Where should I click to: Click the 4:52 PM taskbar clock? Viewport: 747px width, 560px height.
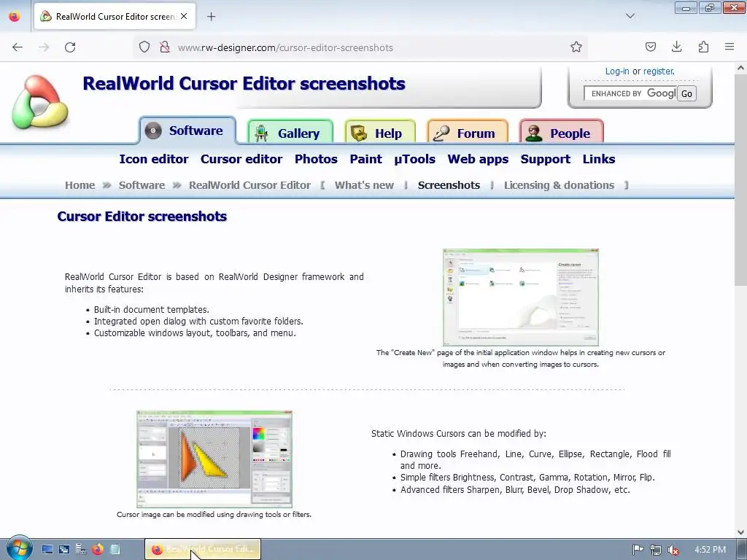pyautogui.click(x=710, y=550)
